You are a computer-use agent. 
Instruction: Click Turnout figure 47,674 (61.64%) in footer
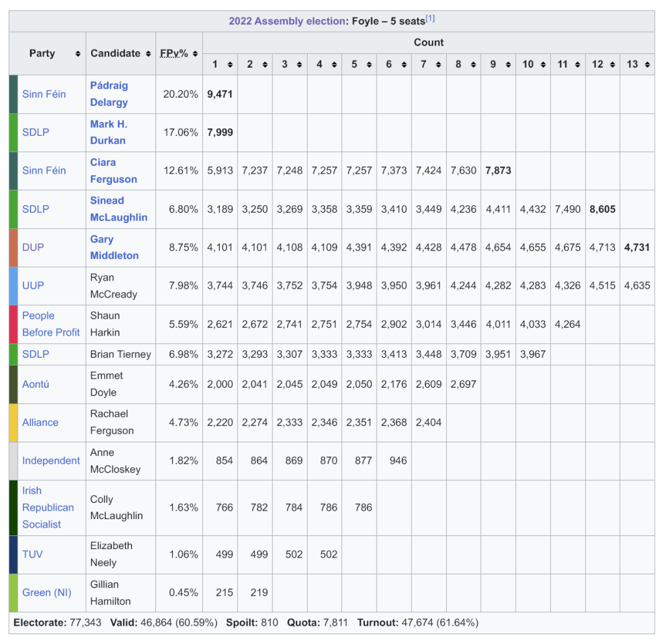440,623
